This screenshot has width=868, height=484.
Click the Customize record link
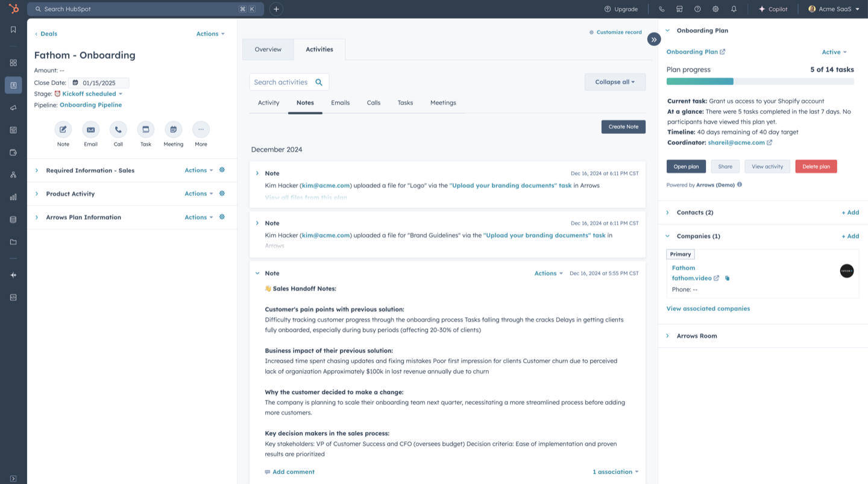tap(615, 32)
